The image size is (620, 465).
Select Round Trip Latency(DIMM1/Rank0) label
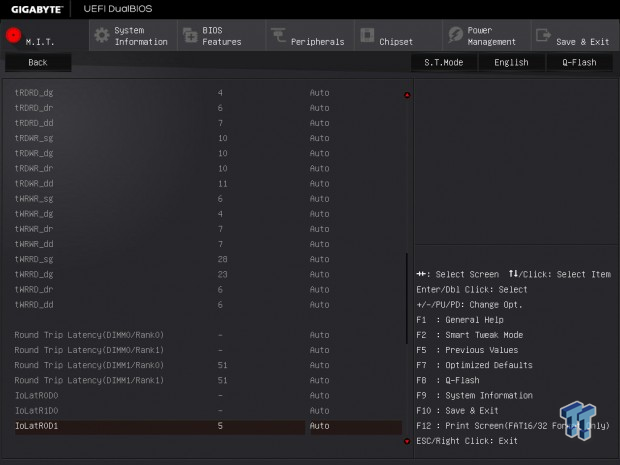[89, 365]
